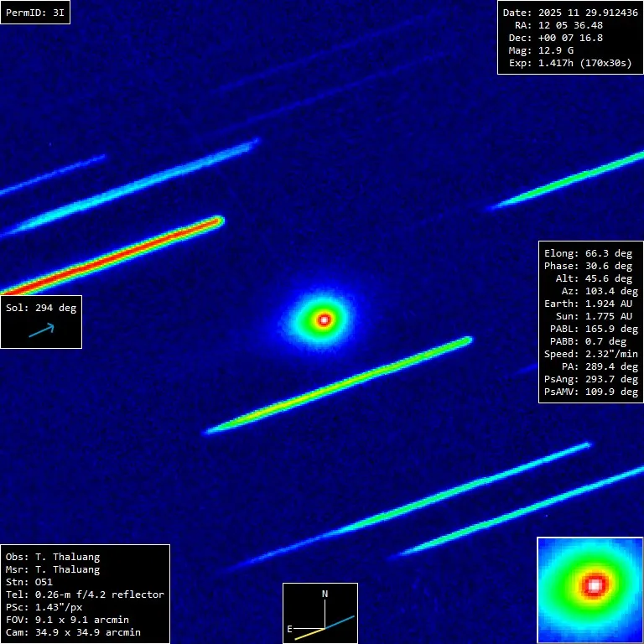The width and height of the screenshot is (644, 644).
Task: Click the Elong: 66.3 deg entry
Action: [x=588, y=253]
